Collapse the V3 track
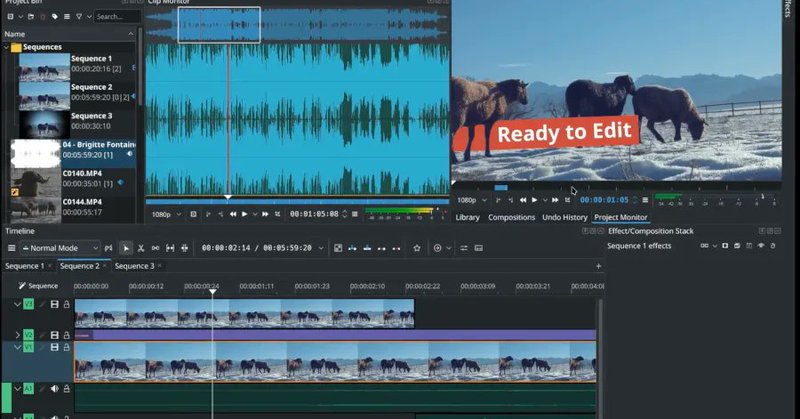Image resolution: width=800 pixels, height=419 pixels. click(x=17, y=304)
